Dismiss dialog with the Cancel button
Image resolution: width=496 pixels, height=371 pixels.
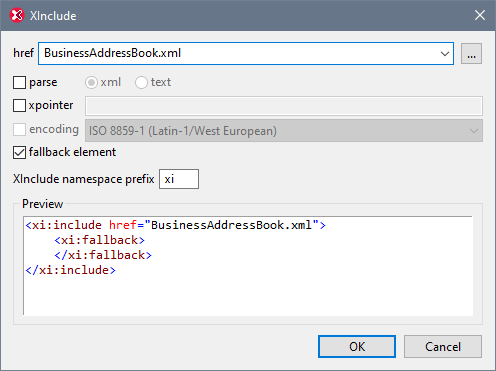(443, 347)
